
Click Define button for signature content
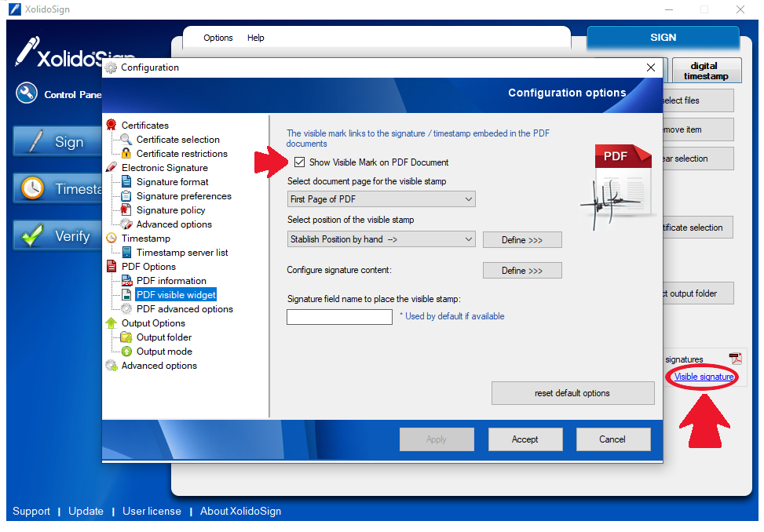(x=522, y=271)
